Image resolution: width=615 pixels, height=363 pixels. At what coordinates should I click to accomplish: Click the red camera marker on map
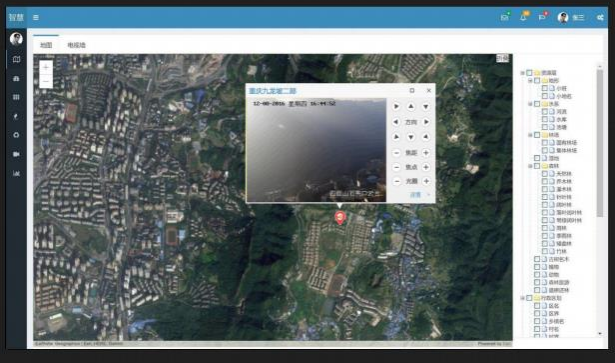point(340,218)
